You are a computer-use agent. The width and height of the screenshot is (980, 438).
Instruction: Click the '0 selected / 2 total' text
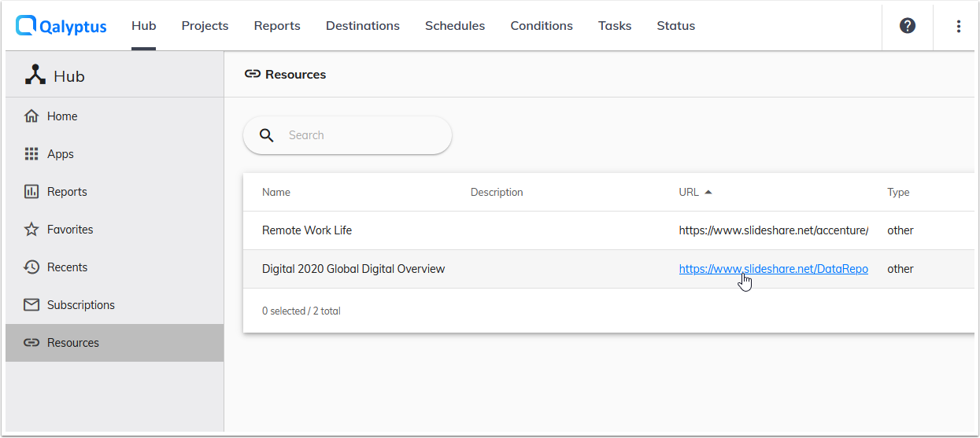tap(301, 311)
